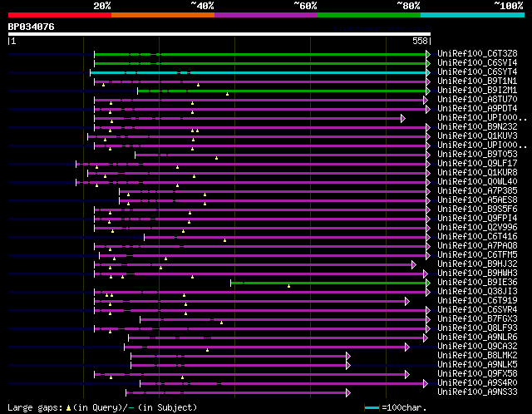Select the query name BP034076
532x414 pixels.
31,27
